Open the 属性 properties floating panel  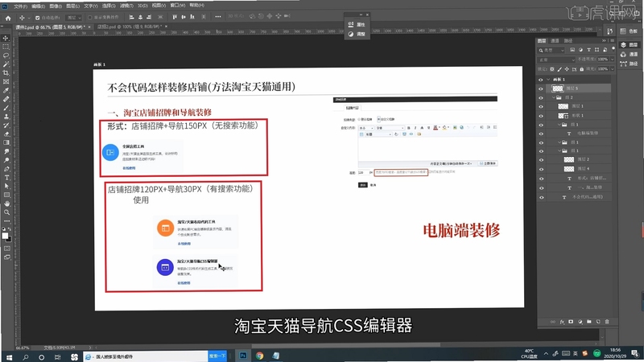pyautogui.click(x=357, y=25)
